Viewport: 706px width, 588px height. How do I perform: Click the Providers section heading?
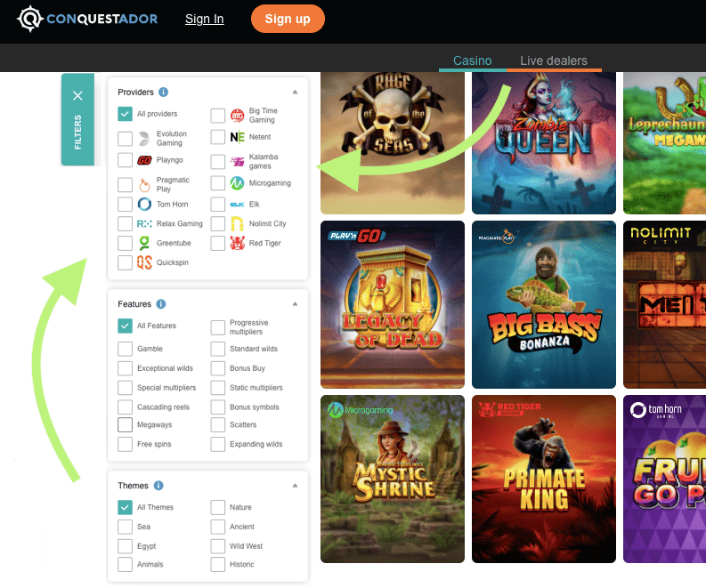point(135,93)
